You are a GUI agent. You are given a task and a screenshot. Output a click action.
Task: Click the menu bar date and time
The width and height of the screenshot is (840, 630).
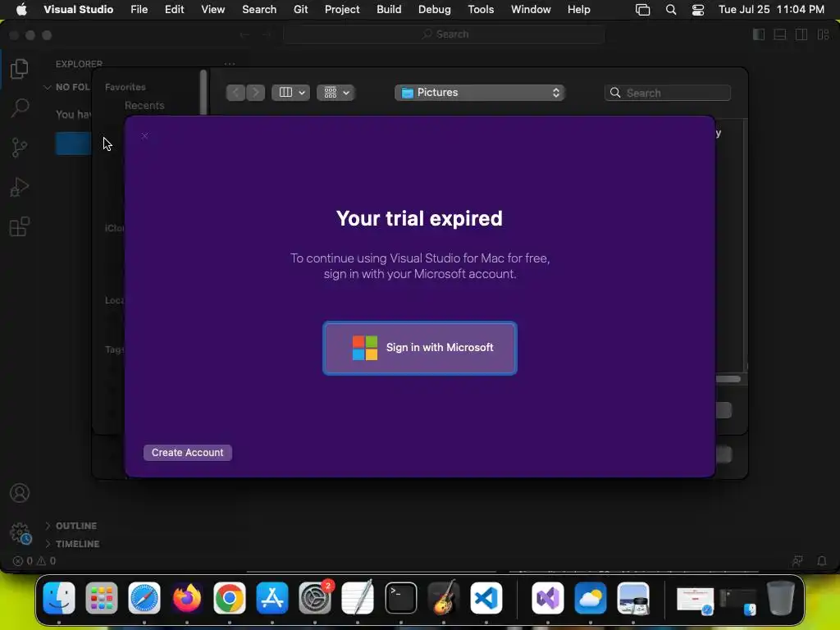[771, 10]
